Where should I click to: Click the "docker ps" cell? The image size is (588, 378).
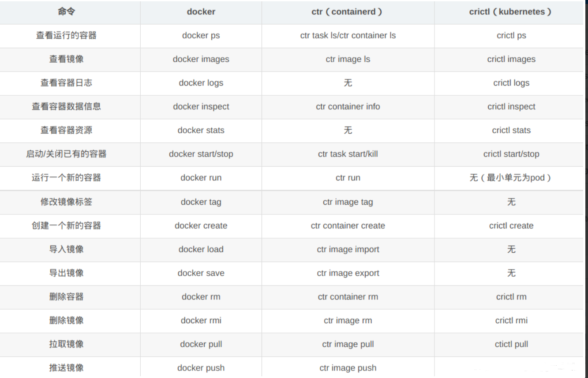[201, 36]
